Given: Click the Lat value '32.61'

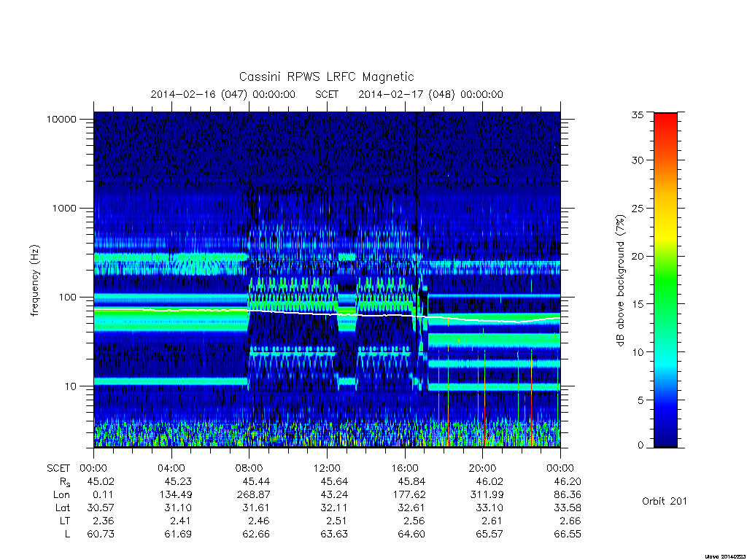Looking at the screenshot, I should (411, 508).
